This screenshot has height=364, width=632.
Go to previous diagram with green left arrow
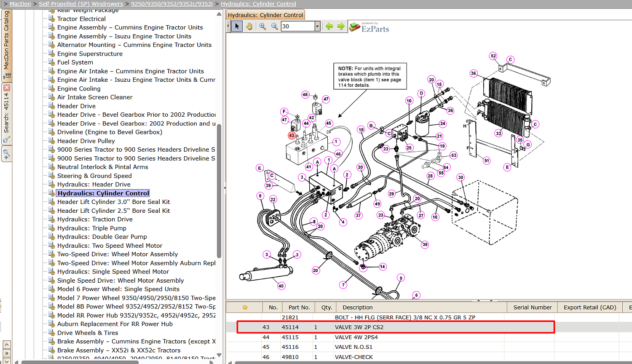click(329, 26)
